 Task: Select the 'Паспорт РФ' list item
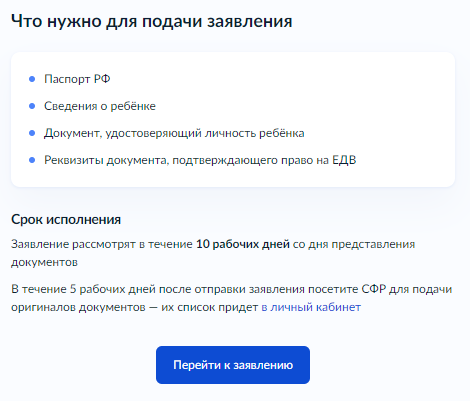coord(77,79)
